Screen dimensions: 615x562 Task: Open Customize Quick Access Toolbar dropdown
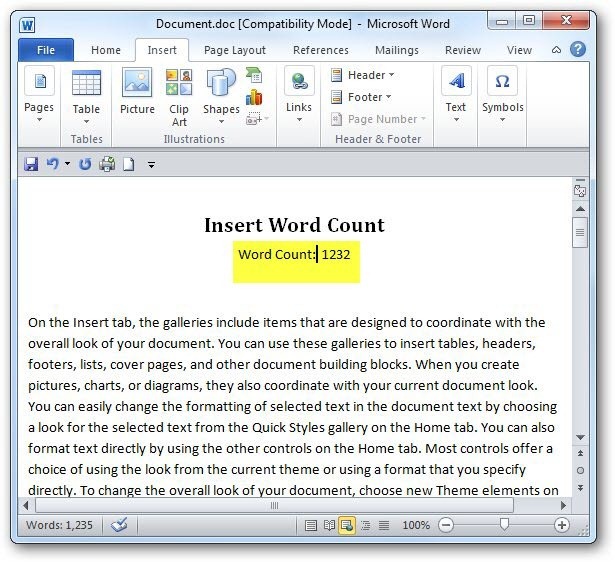click(x=151, y=165)
